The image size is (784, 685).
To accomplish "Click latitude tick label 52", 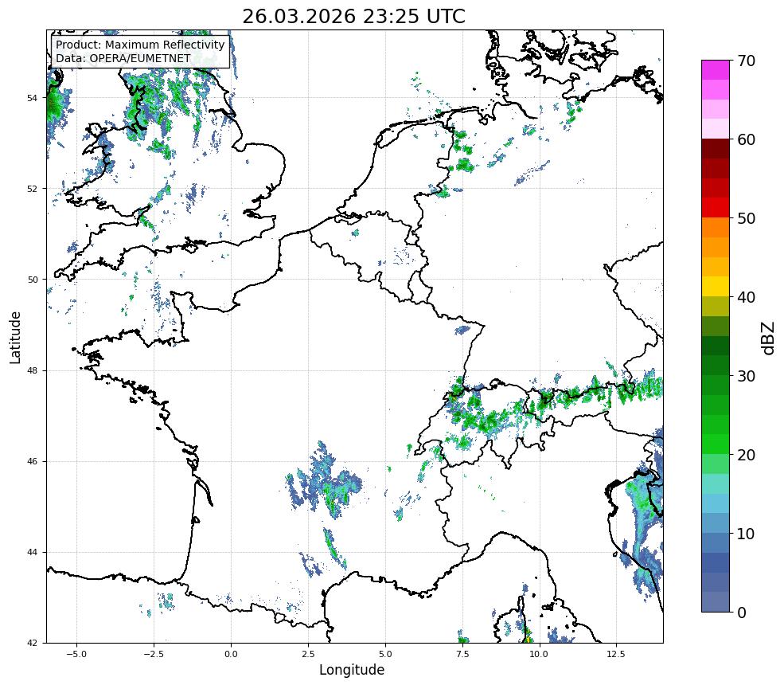I will (32, 189).
